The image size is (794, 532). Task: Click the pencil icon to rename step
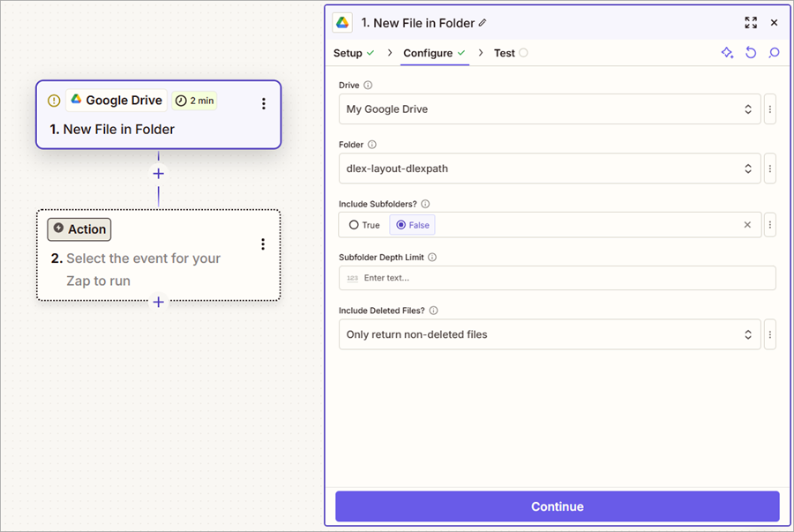point(483,23)
